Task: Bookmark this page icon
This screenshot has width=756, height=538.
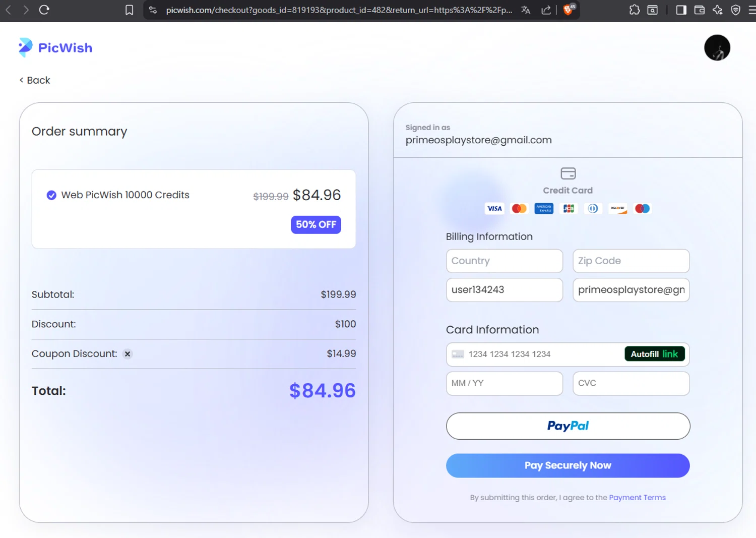Action: coord(130,10)
